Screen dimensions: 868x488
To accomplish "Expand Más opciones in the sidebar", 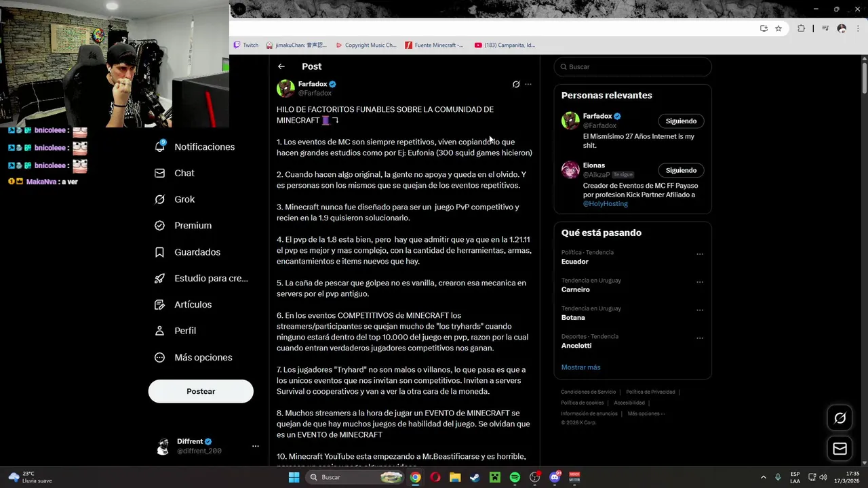I will 193,357.
